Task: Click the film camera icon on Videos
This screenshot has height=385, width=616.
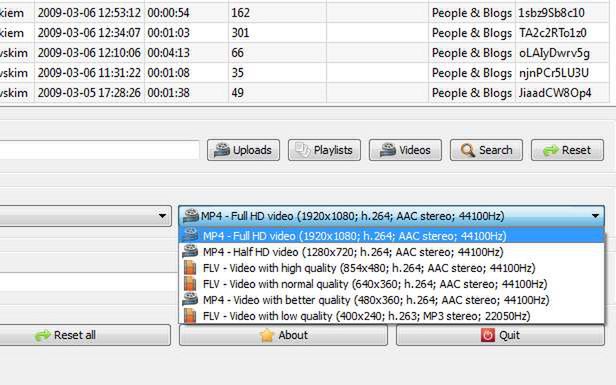Action: [388, 150]
